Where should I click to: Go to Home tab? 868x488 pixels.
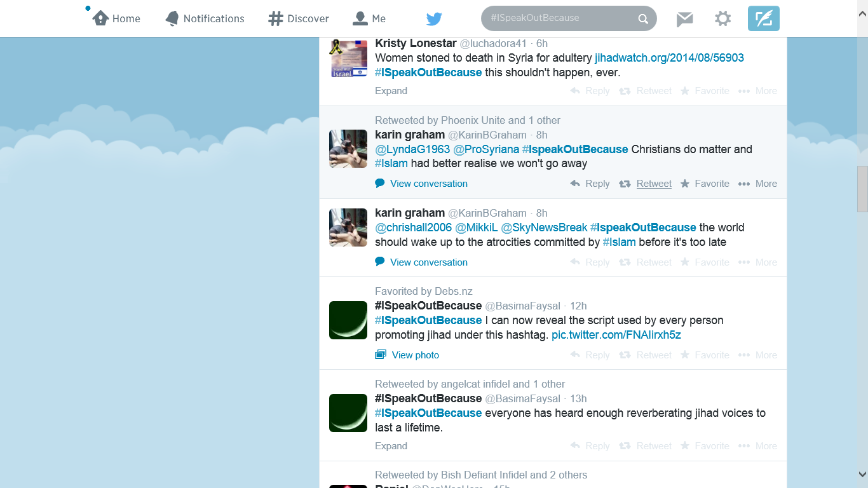116,18
